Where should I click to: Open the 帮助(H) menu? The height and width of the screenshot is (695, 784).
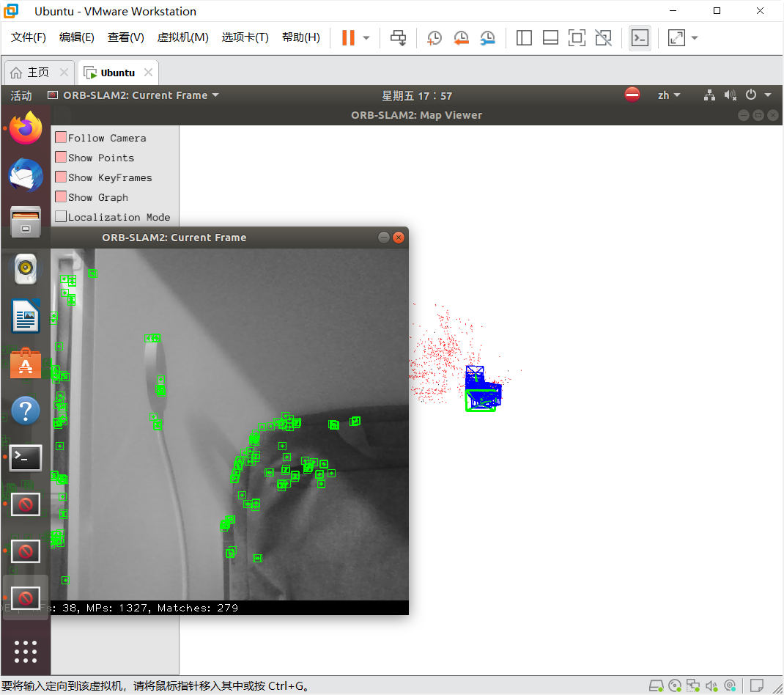coord(301,37)
